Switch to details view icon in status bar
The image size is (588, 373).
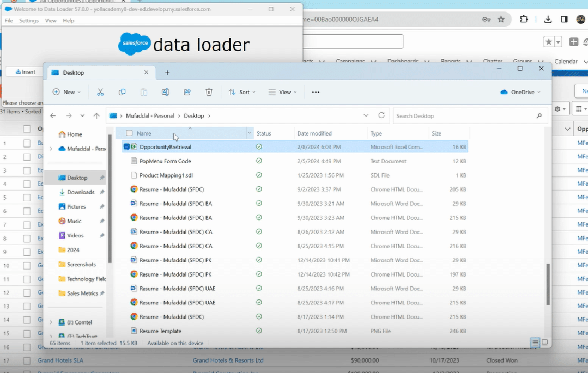(535, 343)
